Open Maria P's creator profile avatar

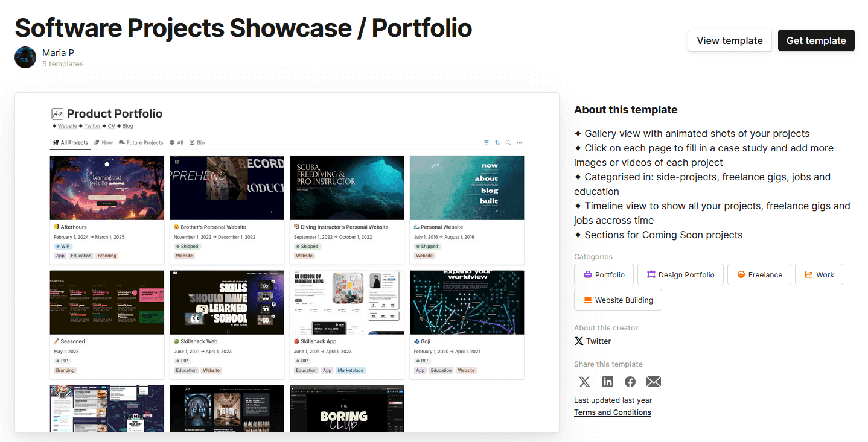(25, 57)
